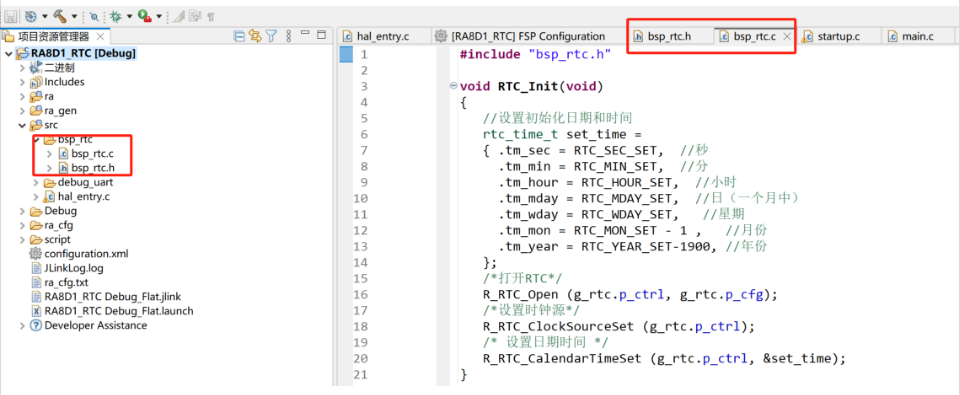The width and height of the screenshot is (960, 395).
Task: Switch to the hal_entry.c tab
Action: tap(375, 37)
